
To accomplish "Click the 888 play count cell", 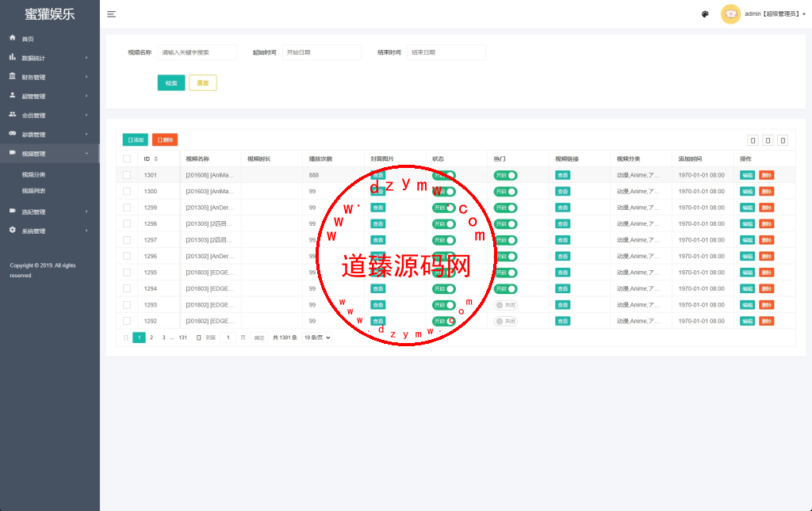I will coord(334,175).
